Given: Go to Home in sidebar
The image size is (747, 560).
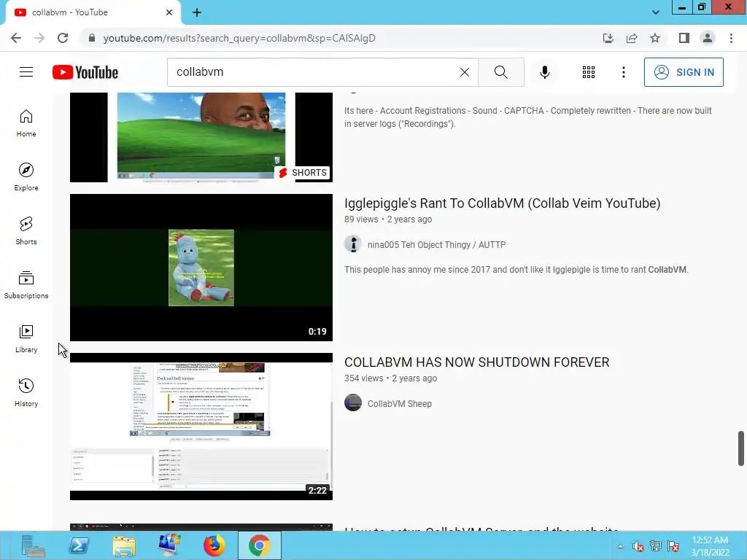Looking at the screenshot, I should (x=26, y=123).
